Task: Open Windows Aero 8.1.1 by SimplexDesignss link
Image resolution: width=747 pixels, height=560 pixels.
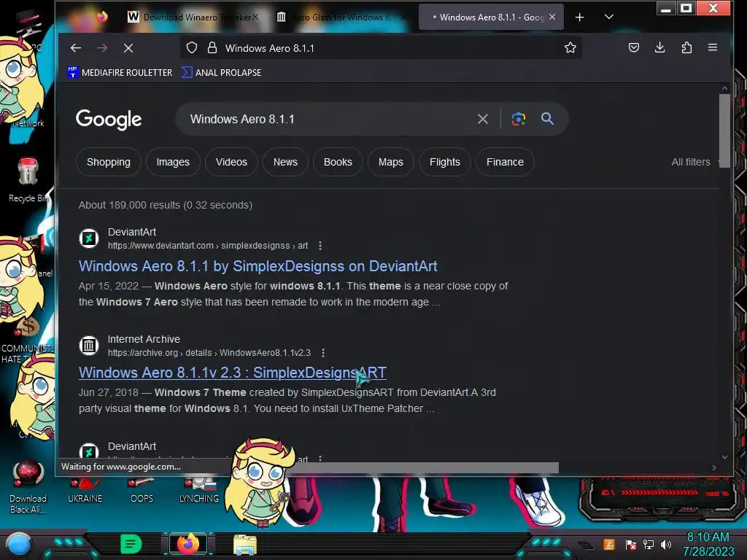Action: 258,266
